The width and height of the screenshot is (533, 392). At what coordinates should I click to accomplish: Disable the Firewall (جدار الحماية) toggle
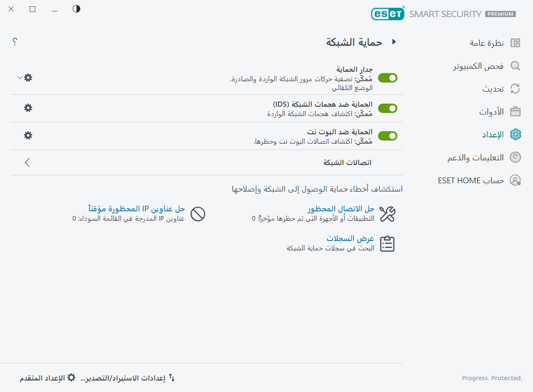coord(387,78)
